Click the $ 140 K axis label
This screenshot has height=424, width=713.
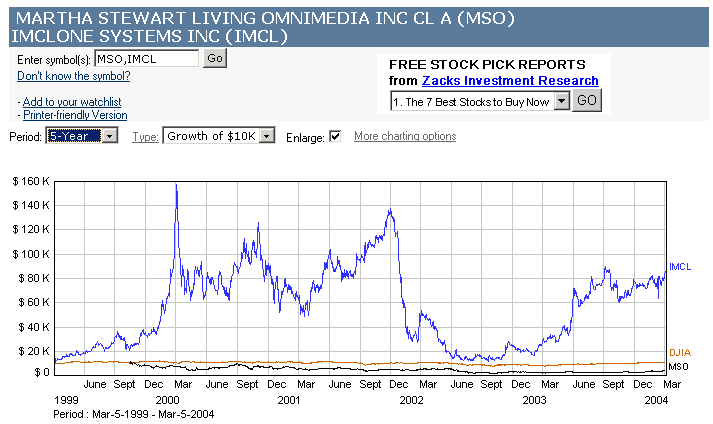pyautogui.click(x=30, y=205)
